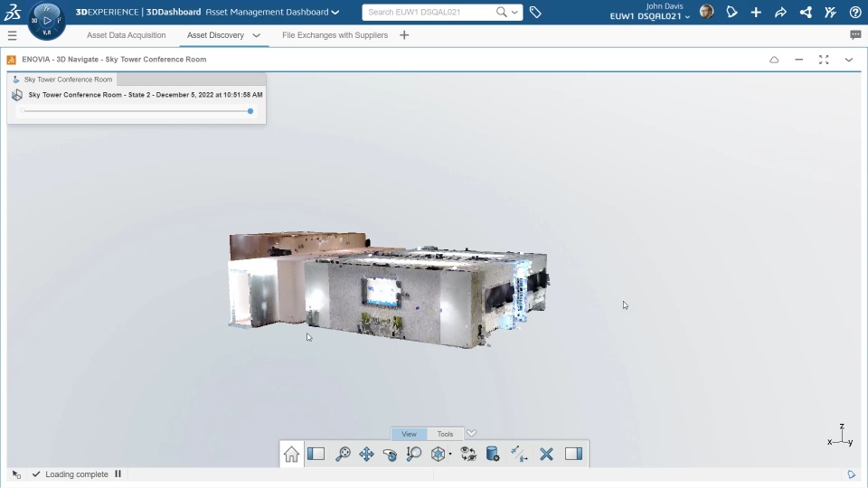Click the 3D cube view mode icon
Viewport: 868px width, 488px height.
click(x=438, y=455)
